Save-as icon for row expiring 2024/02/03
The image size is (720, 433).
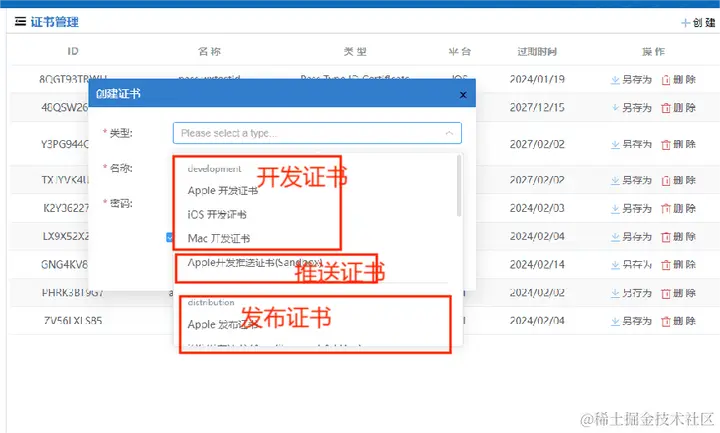[x=615, y=209]
